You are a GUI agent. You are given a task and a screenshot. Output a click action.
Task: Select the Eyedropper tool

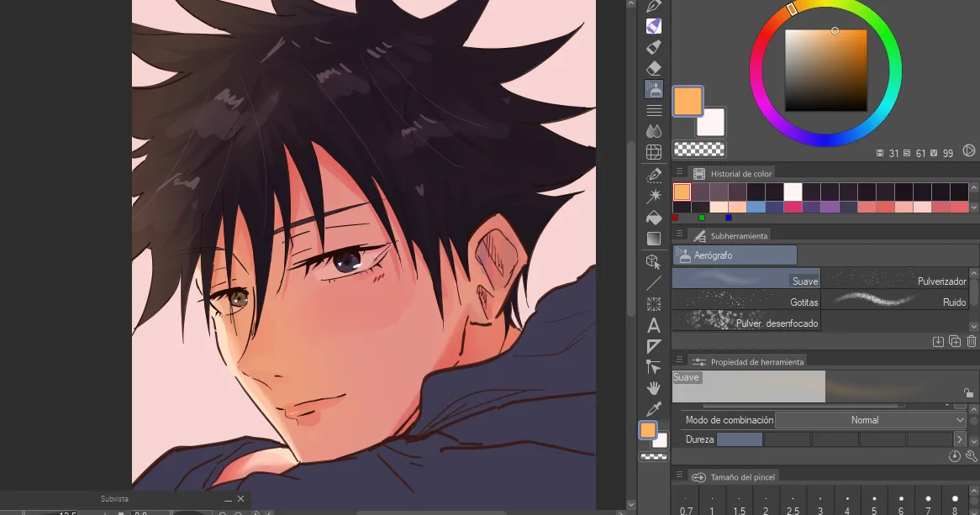[x=654, y=409]
